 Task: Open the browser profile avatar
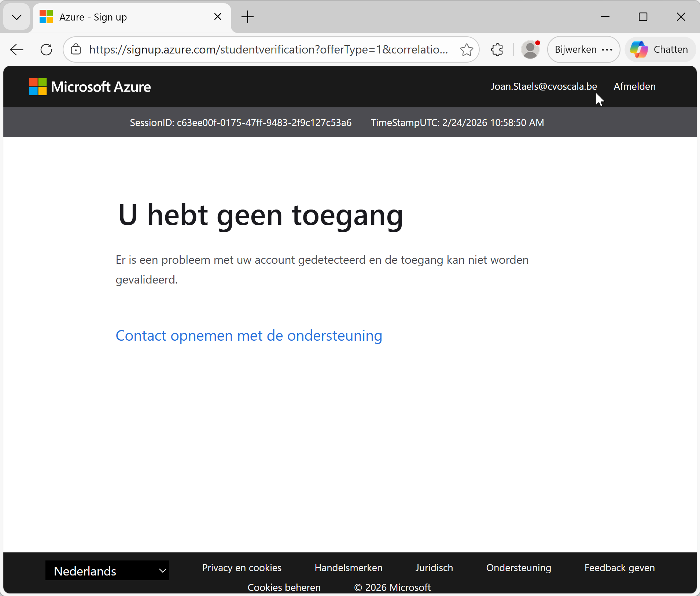530,49
